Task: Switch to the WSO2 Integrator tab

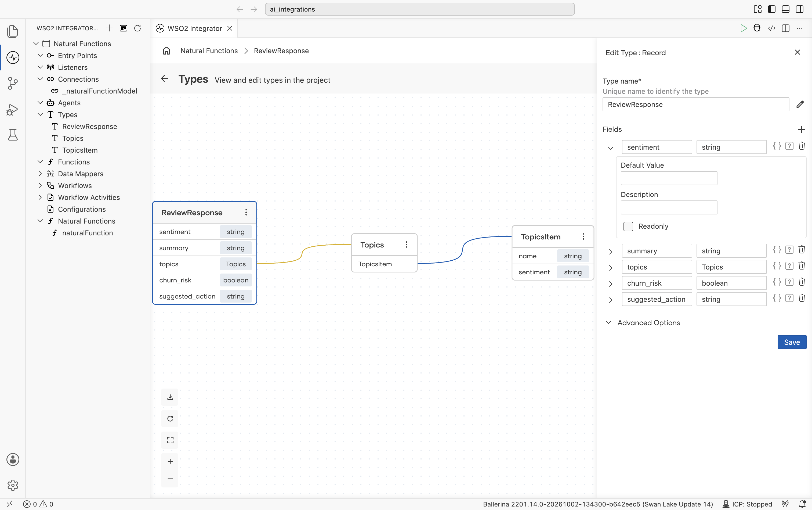Action: [x=194, y=28]
